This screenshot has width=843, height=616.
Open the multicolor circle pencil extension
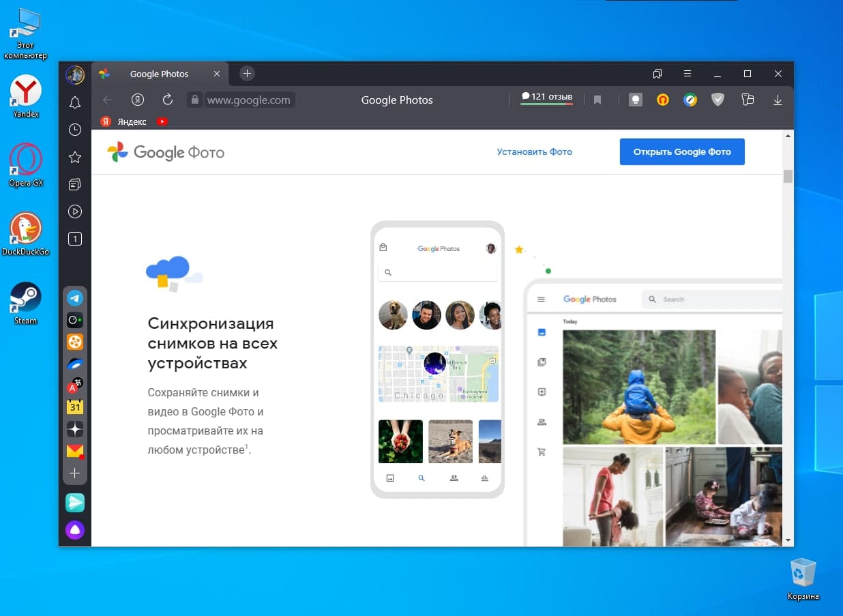pyautogui.click(x=690, y=100)
